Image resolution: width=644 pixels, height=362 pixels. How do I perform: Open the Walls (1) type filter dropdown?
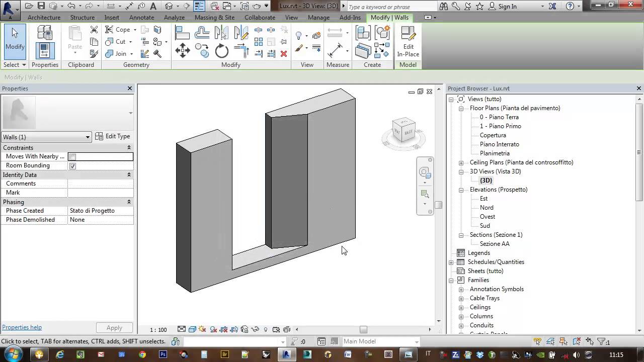tap(46, 137)
